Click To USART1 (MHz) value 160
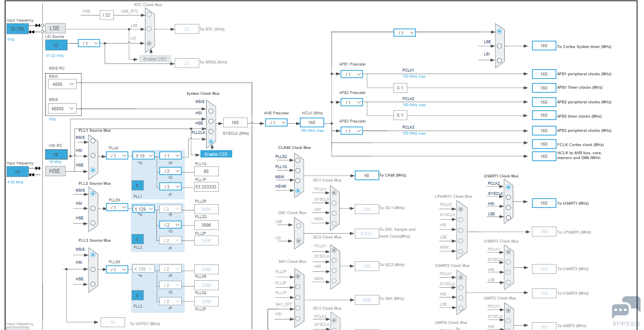The image size is (644, 330). pyautogui.click(x=544, y=203)
